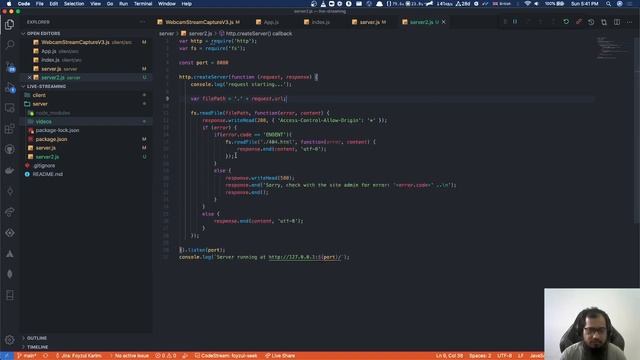
Task: Split the editor to the right
Action: (617, 22)
